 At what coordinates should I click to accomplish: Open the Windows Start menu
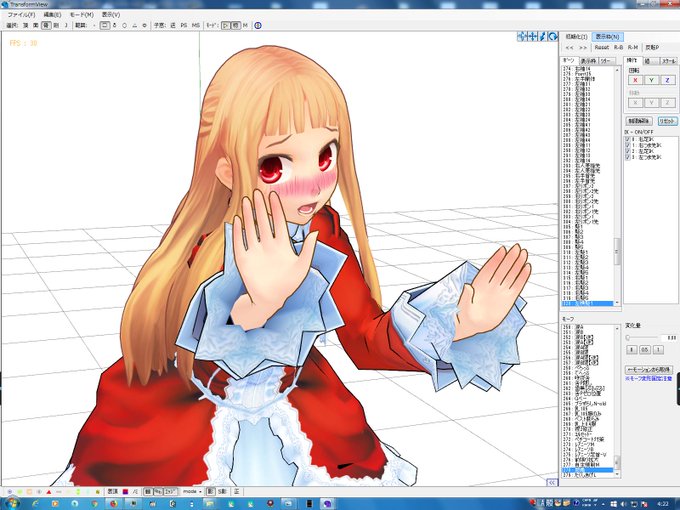click(x=12, y=503)
